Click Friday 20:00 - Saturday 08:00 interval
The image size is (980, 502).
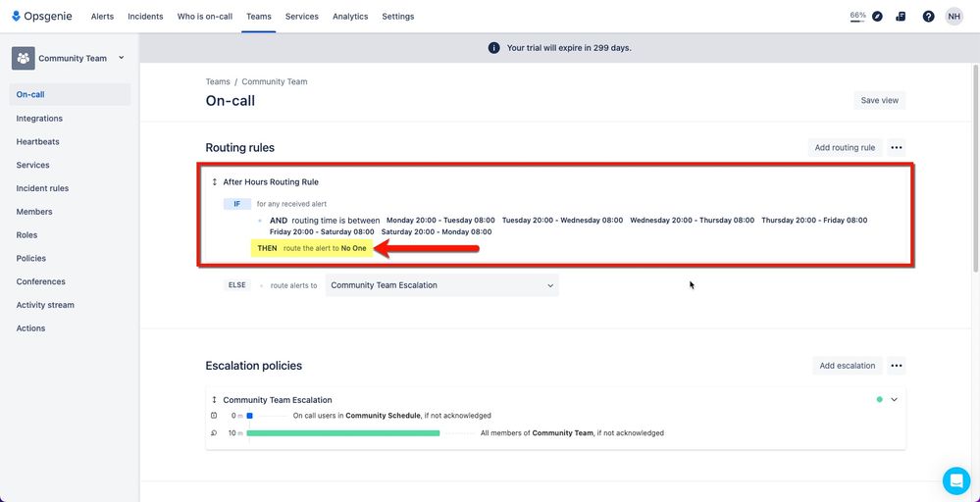click(x=322, y=232)
